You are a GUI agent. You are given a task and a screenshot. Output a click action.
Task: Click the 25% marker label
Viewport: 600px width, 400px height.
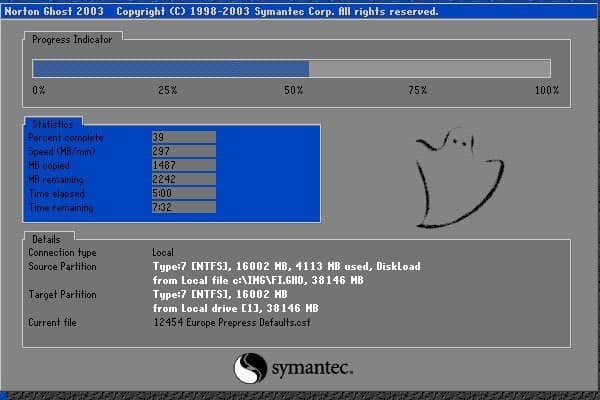tap(167, 91)
